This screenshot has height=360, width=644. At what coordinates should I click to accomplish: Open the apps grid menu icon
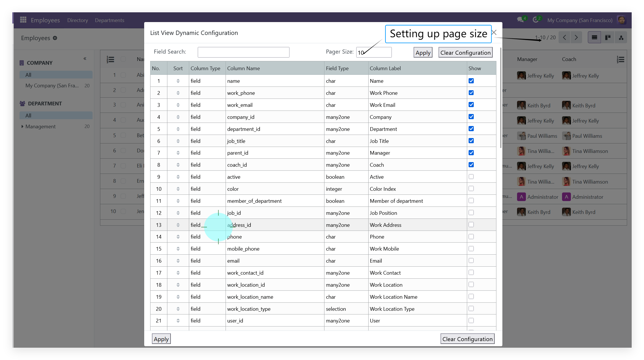23,20
